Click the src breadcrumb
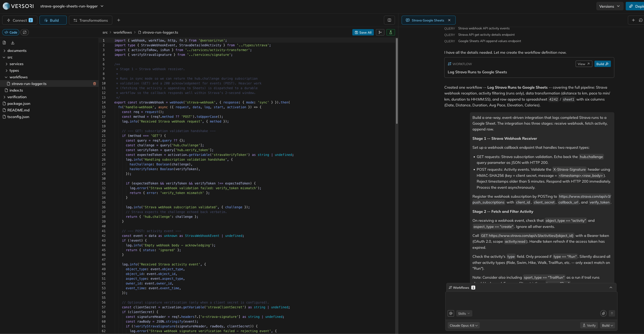Viewport: 644px width, 334px height. click(105, 32)
